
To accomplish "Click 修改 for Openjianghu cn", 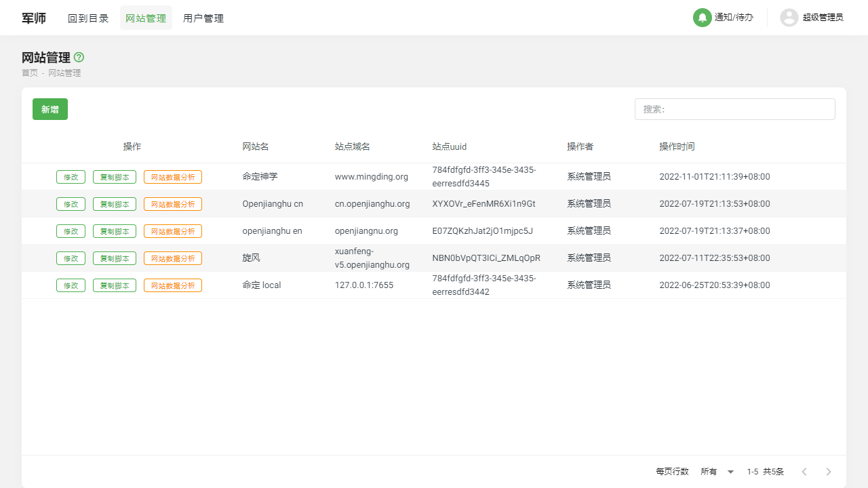I will pyautogui.click(x=71, y=203).
